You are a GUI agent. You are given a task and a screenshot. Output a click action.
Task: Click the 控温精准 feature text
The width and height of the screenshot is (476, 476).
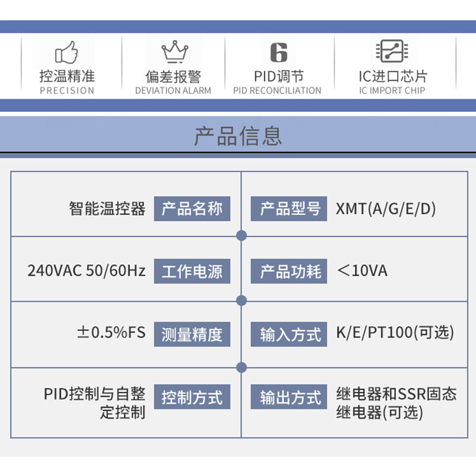pos(67,76)
